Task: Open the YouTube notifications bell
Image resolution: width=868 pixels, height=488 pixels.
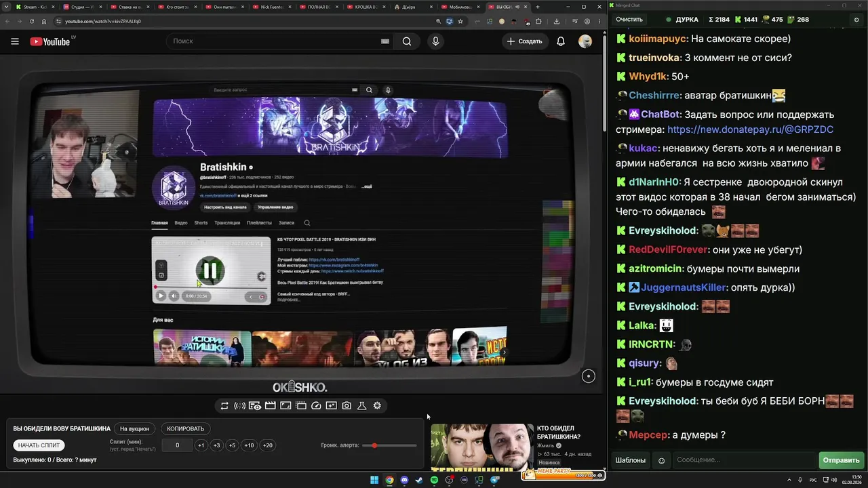Action: click(x=561, y=41)
